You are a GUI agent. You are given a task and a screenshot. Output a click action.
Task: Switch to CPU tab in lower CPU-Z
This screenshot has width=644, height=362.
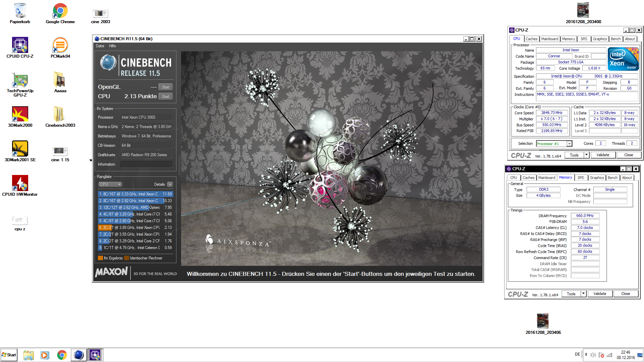tap(514, 178)
